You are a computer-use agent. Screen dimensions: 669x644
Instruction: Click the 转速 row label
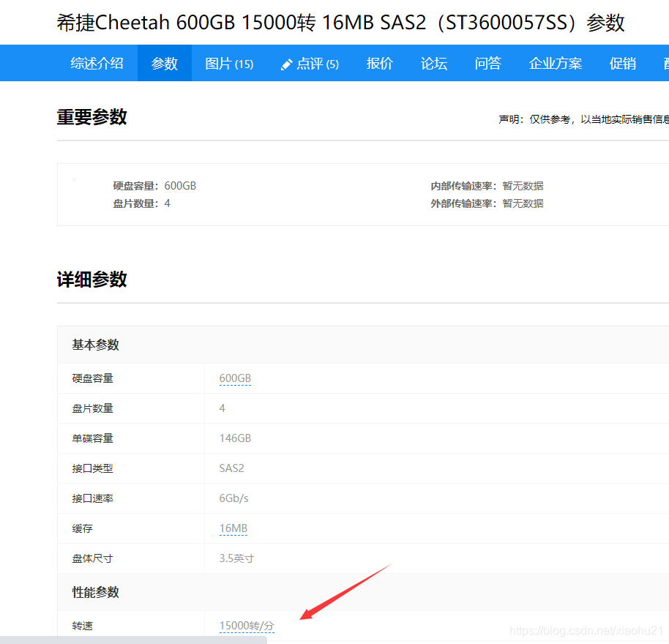pos(83,626)
